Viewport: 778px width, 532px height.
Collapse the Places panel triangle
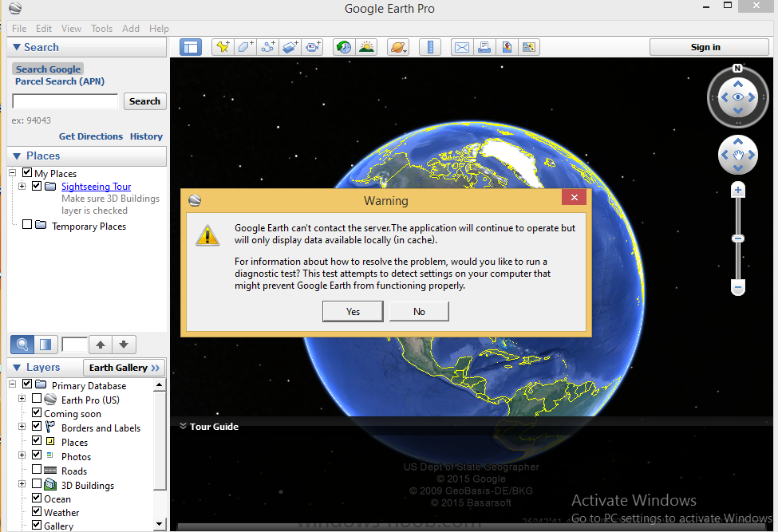coord(17,156)
